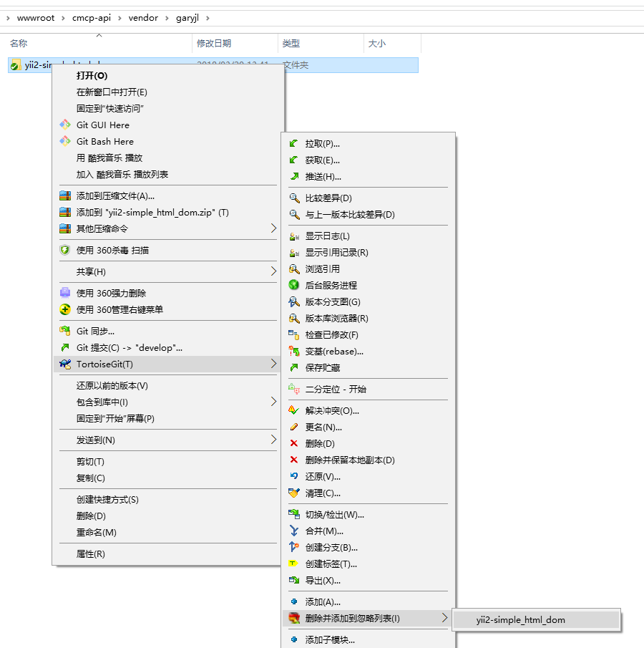Click the Check for modifications (检查已修改) icon

(x=293, y=335)
